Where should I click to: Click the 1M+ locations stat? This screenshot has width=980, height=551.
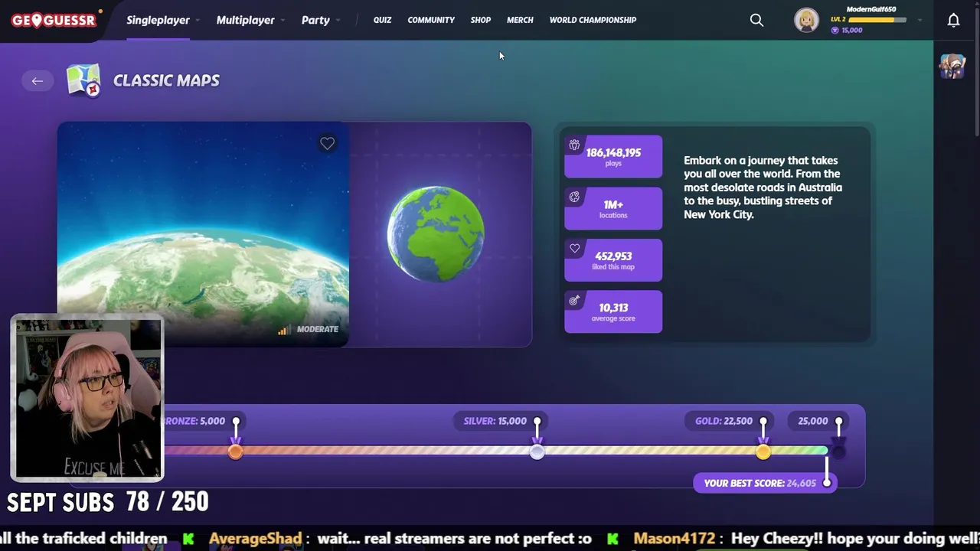pyautogui.click(x=613, y=208)
